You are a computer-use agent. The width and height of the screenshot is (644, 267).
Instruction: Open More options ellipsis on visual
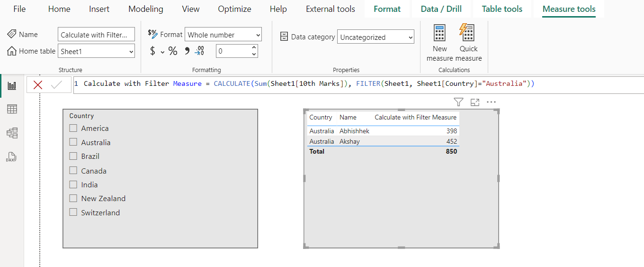pyautogui.click(x=491, y=102)
